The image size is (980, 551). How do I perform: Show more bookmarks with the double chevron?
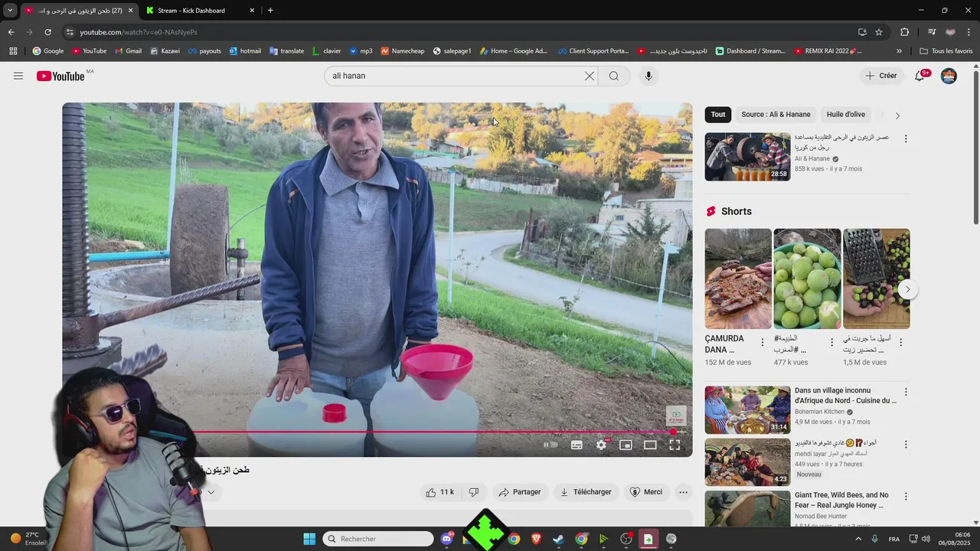coord(899,51)
